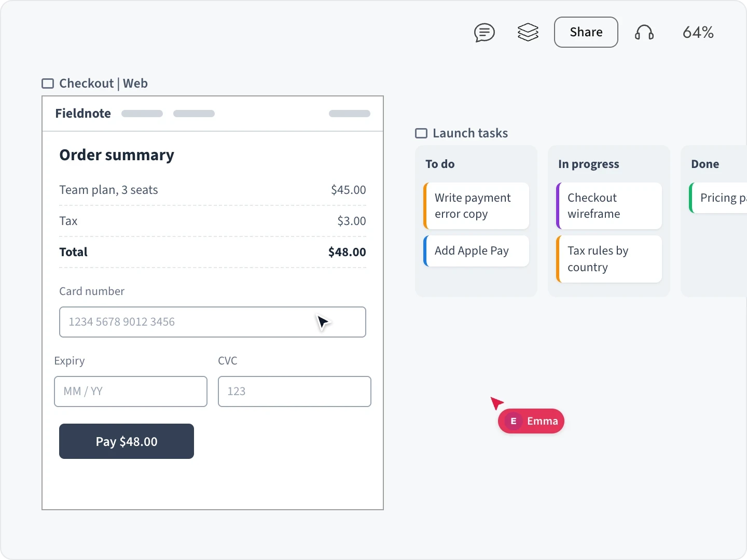The width and height of the screenshot is (747, 560).
Task: Open the 64% zoom level control
Action: click(x=698, y=32)
